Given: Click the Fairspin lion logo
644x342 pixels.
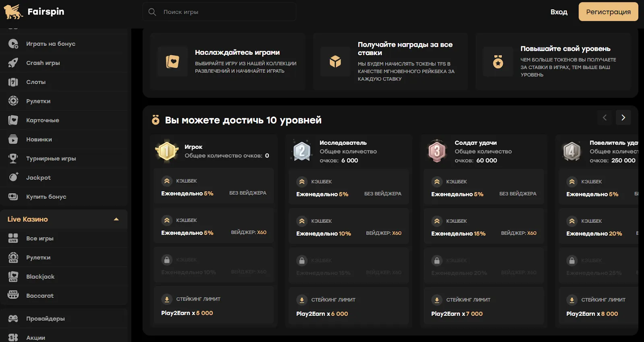Looking at the screenshot, I should pos(13,12).
